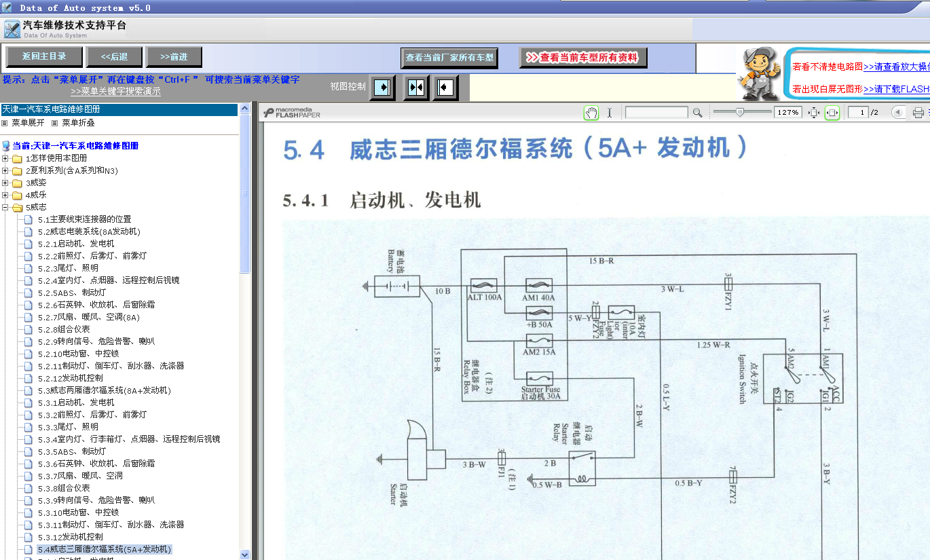This screenshot has width=930, height=560.
Task: Click the <<后退 button
Action: click(115, 56)
